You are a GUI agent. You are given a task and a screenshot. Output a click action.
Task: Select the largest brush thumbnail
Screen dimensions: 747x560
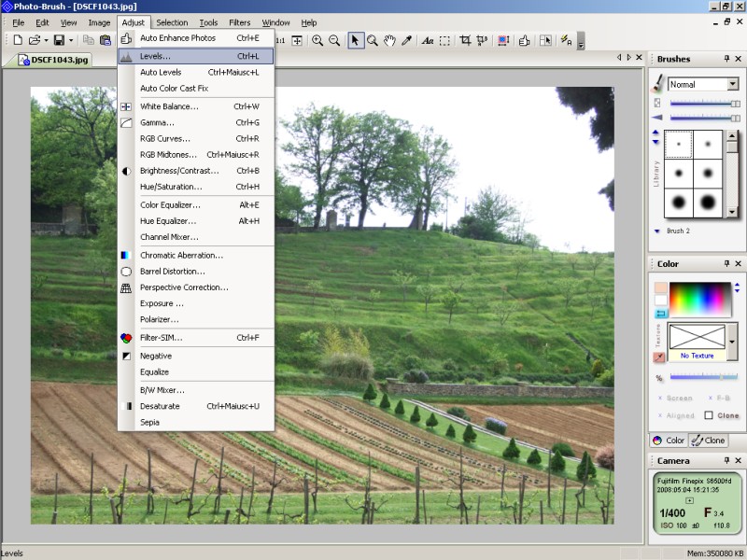tap(708, 201)
